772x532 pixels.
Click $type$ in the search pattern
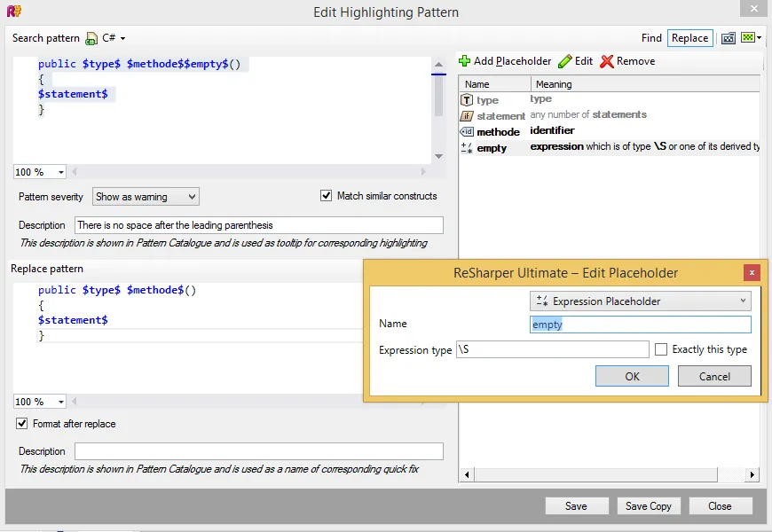click(x=101, y=64)
